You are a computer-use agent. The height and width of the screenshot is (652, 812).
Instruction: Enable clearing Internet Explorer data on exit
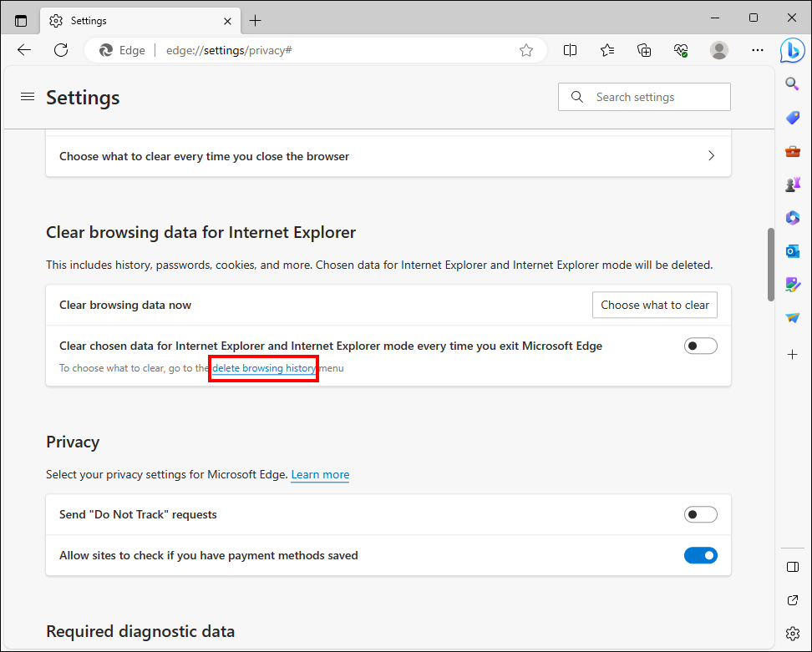(x=700, y=346)
